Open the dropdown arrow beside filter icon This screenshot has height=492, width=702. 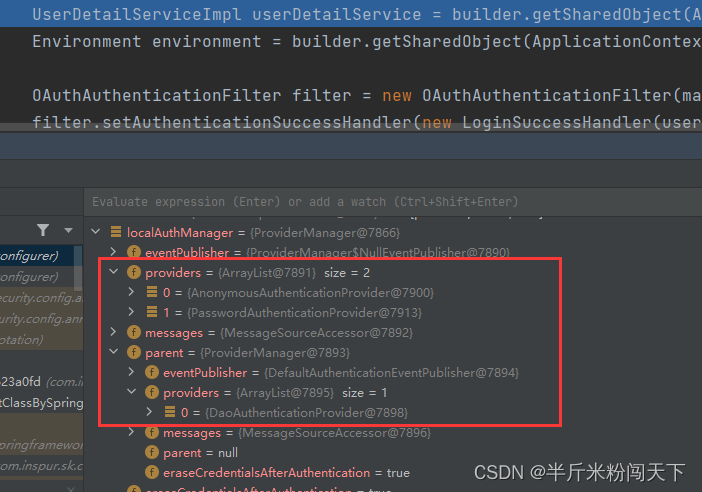pos(68,231)
